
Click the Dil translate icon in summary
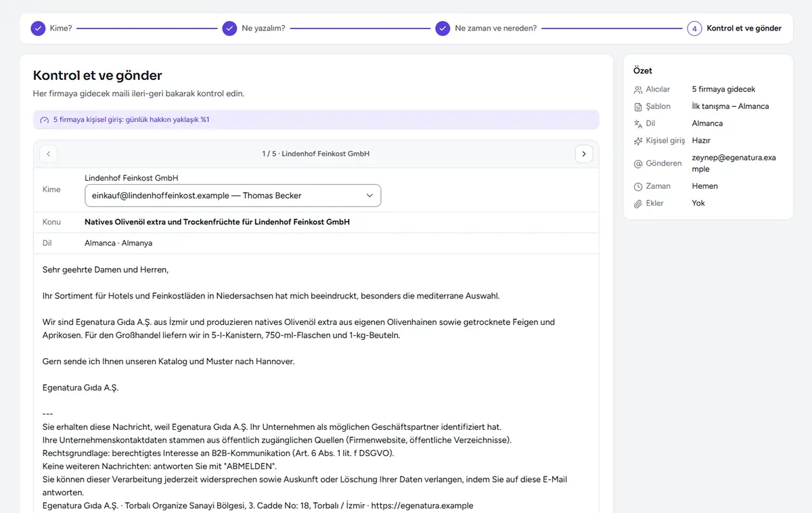637,124
